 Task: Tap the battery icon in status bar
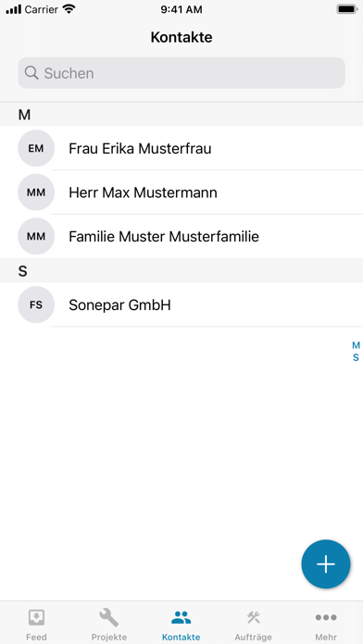tap(346, 9)
